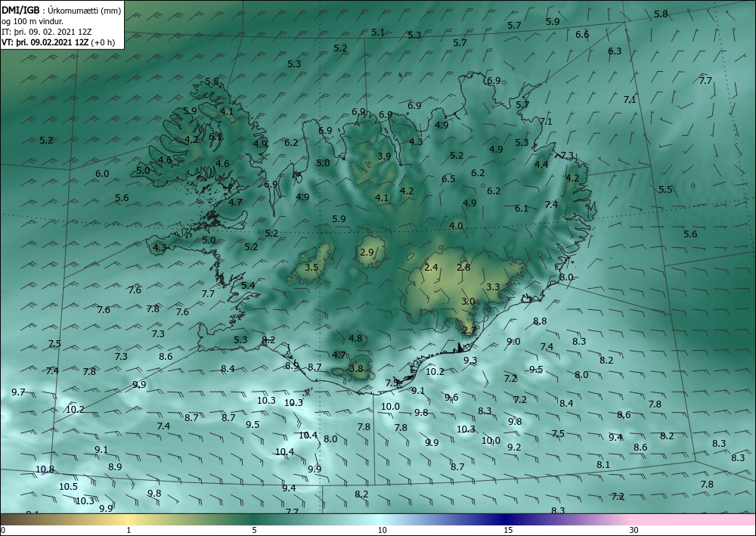Select the 3.9 value in the northern highlands

384,156
